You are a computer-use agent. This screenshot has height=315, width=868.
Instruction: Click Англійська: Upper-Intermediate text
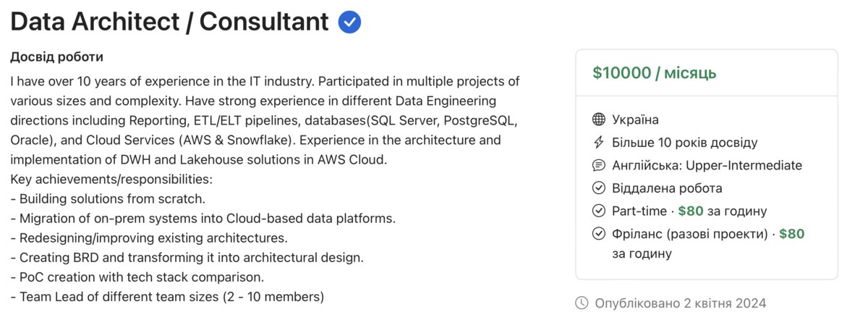point(707,165)
